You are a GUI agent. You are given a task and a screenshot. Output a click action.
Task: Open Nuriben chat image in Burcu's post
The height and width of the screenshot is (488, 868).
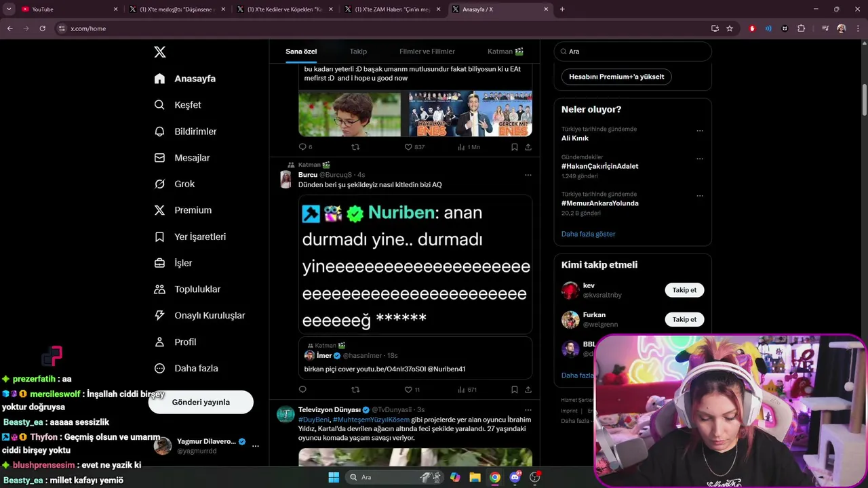pyautogui.click(x=415, y=264)
